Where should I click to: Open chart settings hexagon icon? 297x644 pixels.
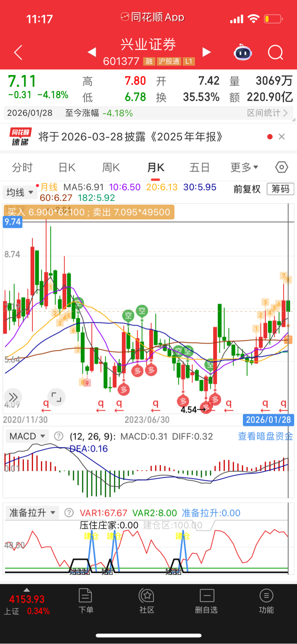(282, 167)
